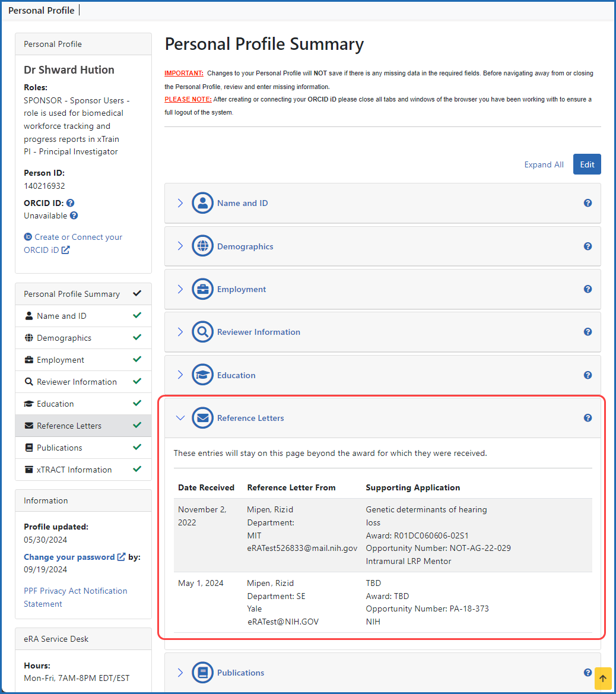Click email eRATest526833@mail.nih.gov
The width and height of the screenshot is (616, 694).
[302, 548]
